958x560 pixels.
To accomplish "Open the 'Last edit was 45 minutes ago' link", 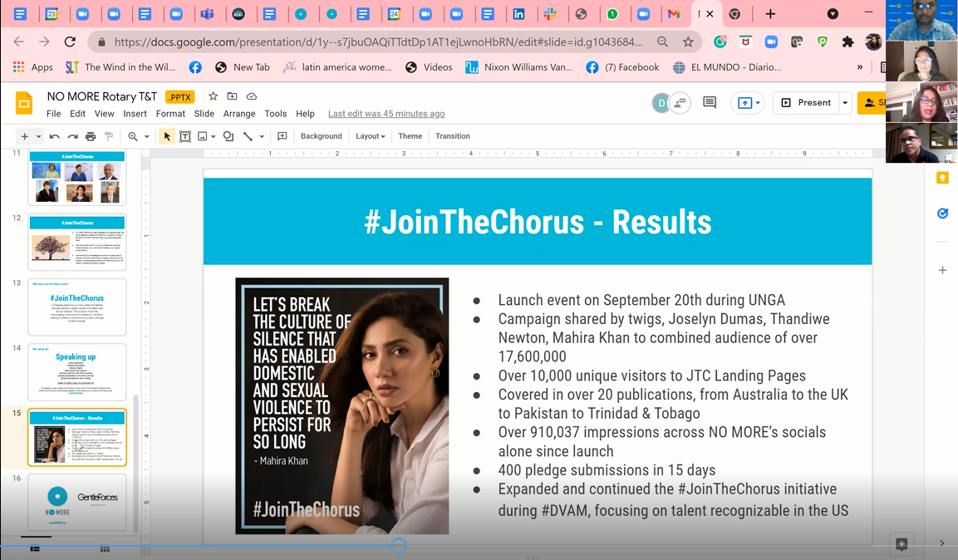I will click(x=386, y=114).
